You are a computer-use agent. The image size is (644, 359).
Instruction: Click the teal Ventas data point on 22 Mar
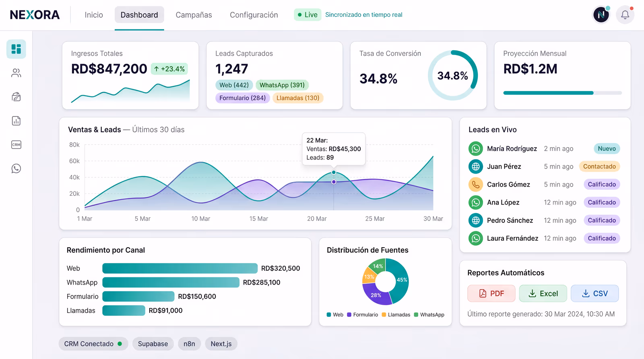click(334, 172)
